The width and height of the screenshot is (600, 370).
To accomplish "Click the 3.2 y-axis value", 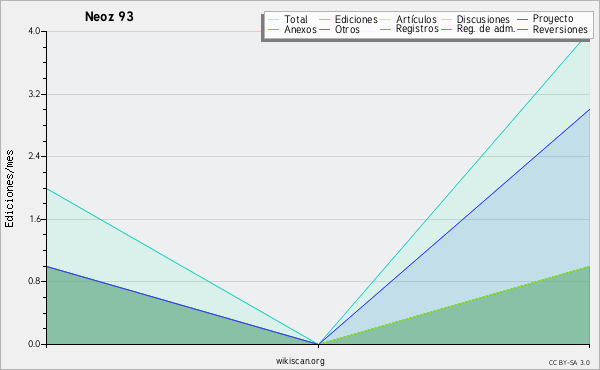I will [34, 94].
